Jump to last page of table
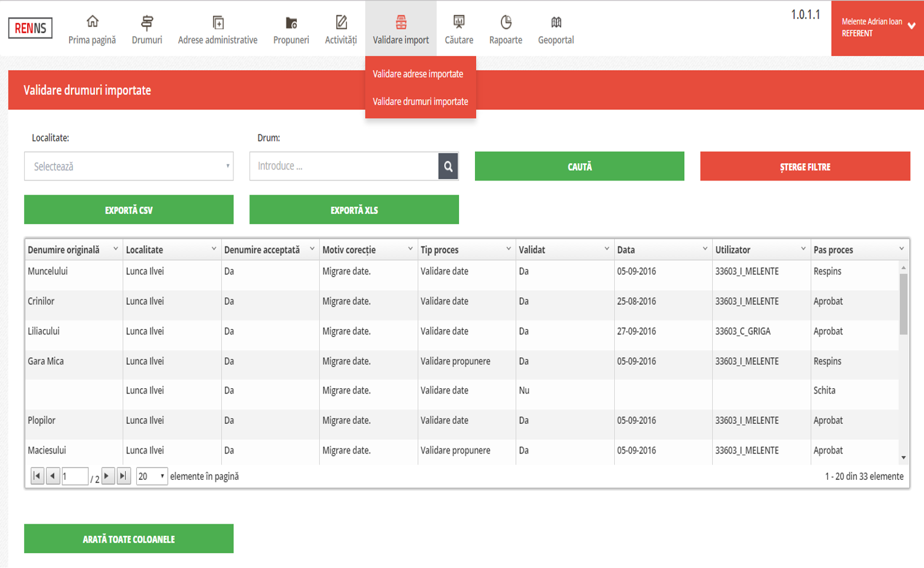 point(124,476)
